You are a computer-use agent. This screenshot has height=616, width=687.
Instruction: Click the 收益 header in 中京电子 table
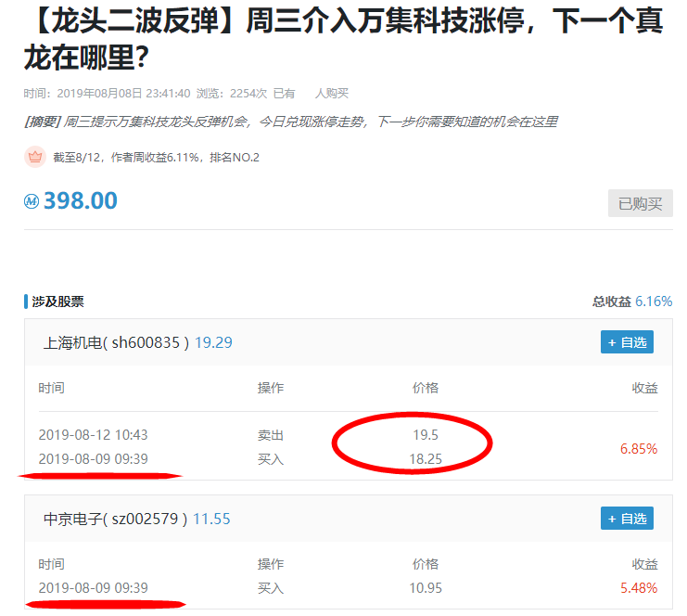[x=644, y=564]
